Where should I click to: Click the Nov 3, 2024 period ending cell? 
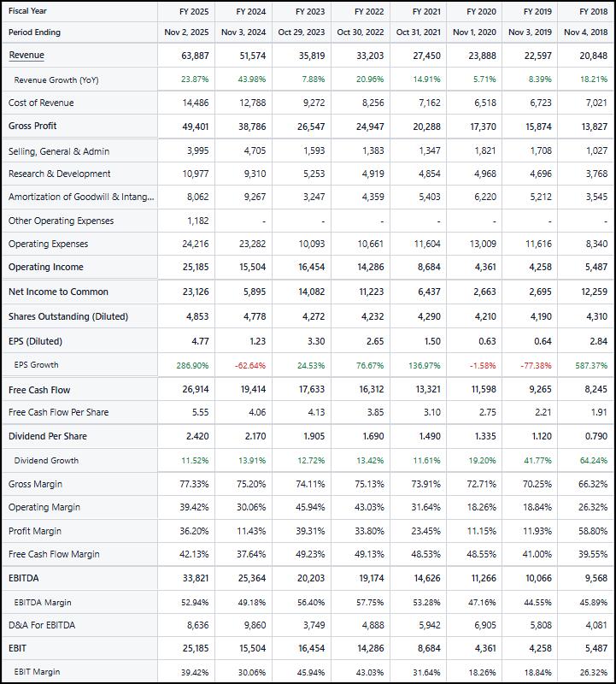(x=244, y=32)
